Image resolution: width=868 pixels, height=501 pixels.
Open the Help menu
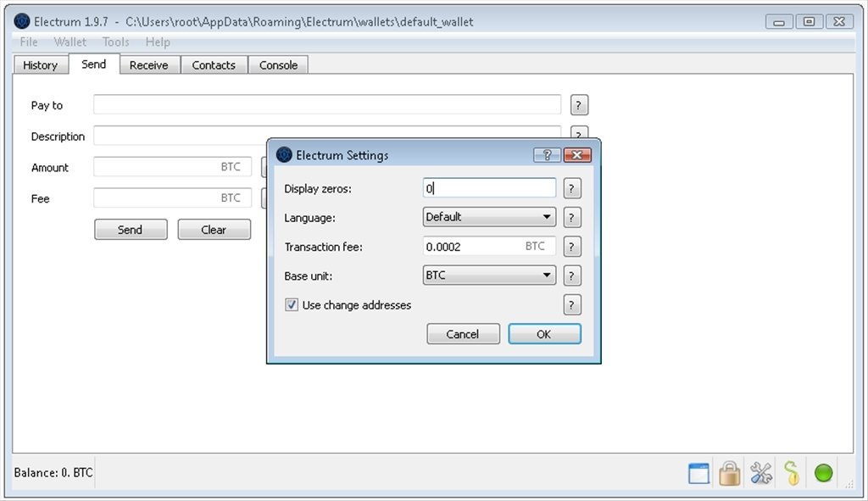tap(158, 42)
